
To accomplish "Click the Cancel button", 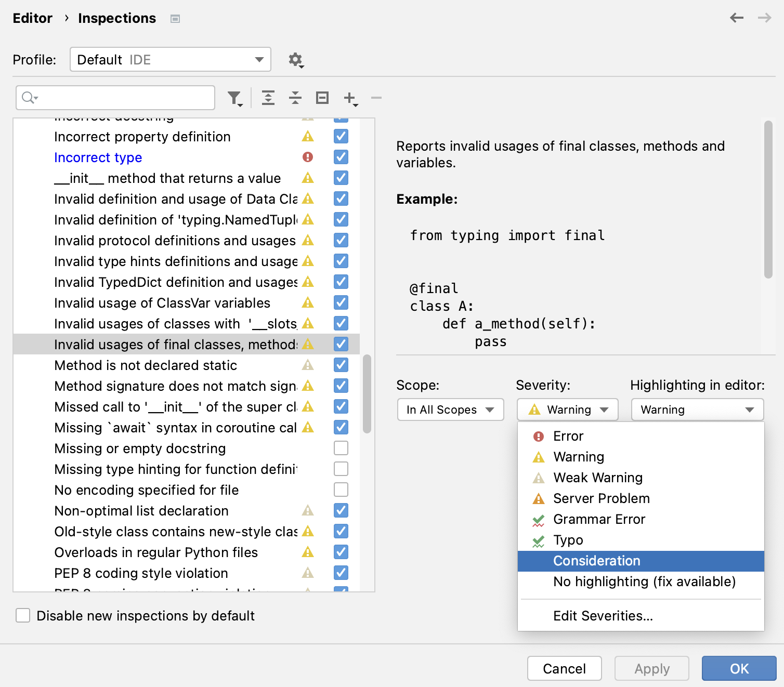I will click(x=564, y=668).
